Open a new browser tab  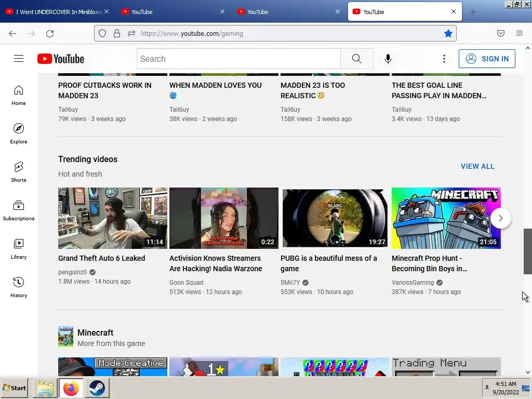473,12
